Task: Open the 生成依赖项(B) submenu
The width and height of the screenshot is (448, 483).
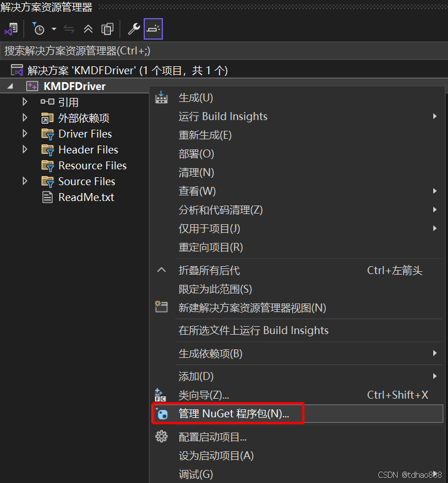Action: pos(297,354)
